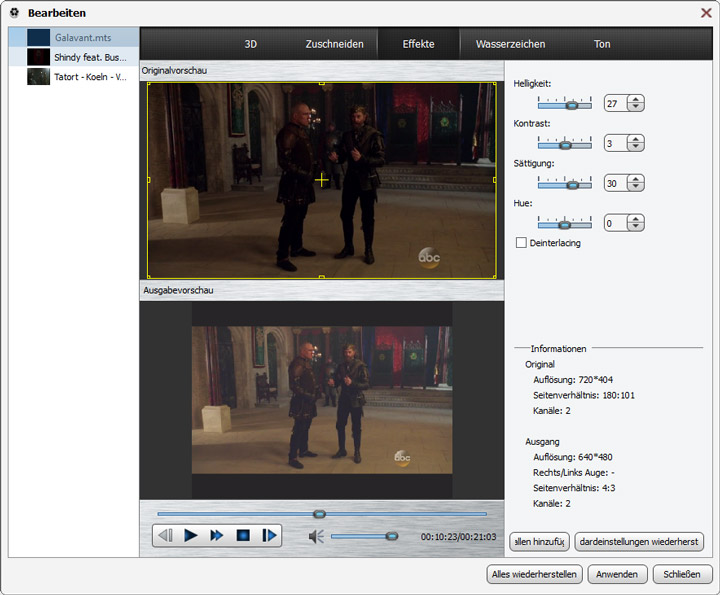This screenshot has height=595, width=720.
Task: Adjust the Hue slider handle
Action: pos(565,225)
